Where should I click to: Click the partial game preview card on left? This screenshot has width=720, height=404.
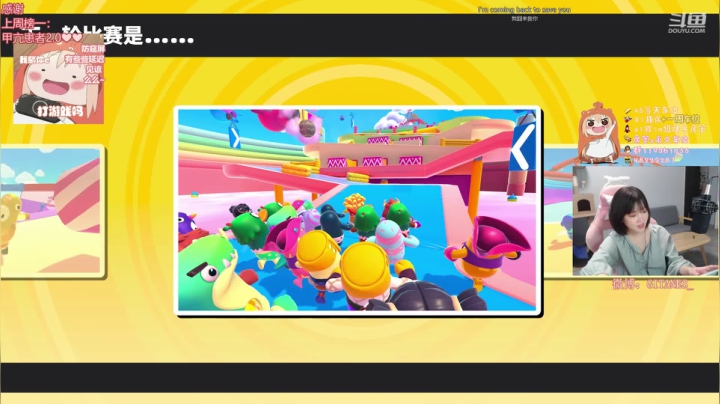pos(52,211)
